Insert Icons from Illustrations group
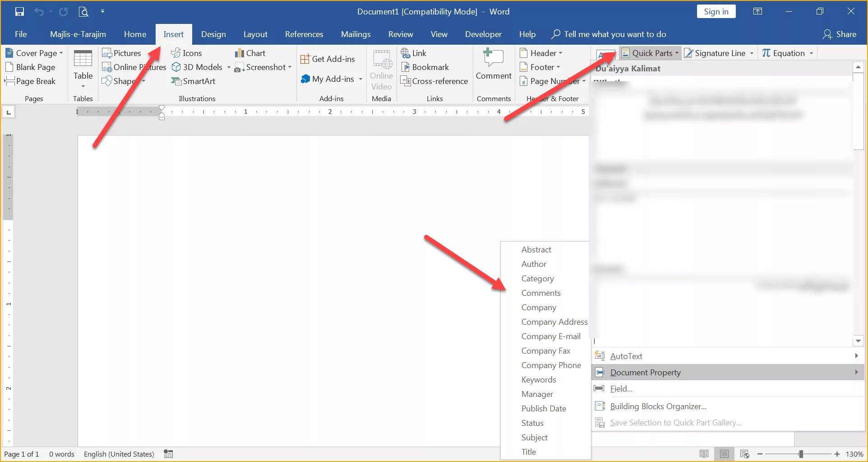The width and height of the screenshot is (868, 462). pos(186,53)
